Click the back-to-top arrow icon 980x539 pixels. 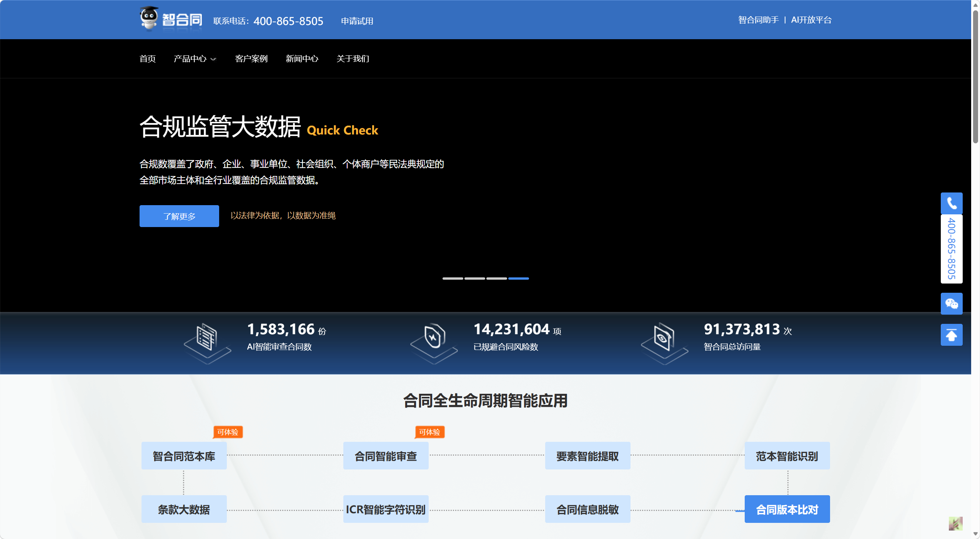pos(952,335)
